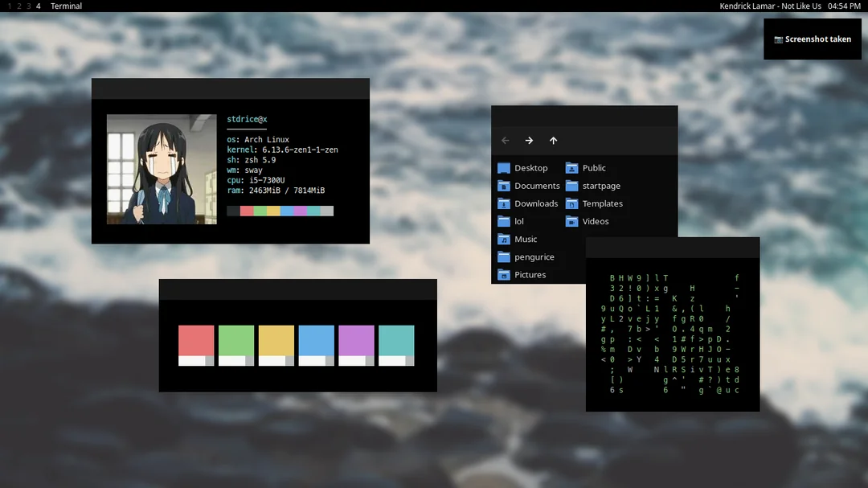Click the purple color block
Image resolution: width=868 pixels, height=488 pixels.
356,345
